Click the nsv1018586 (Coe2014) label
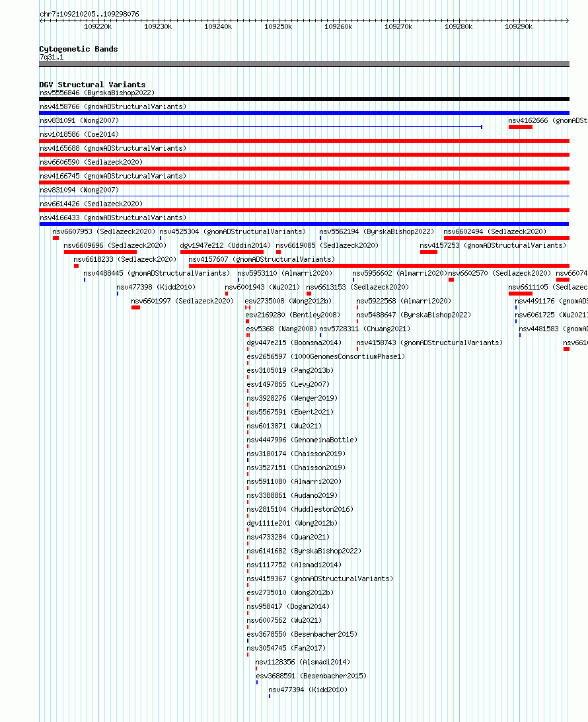Viewport: 588px width, 722px height. point(79,134)
